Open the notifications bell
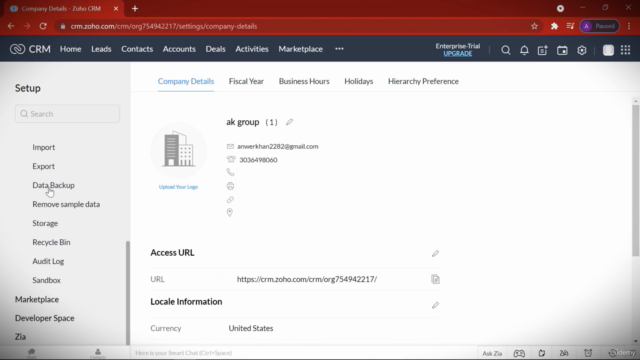Image resolution: width=640 pixels, height=360 pixels. tap(524, 50)
